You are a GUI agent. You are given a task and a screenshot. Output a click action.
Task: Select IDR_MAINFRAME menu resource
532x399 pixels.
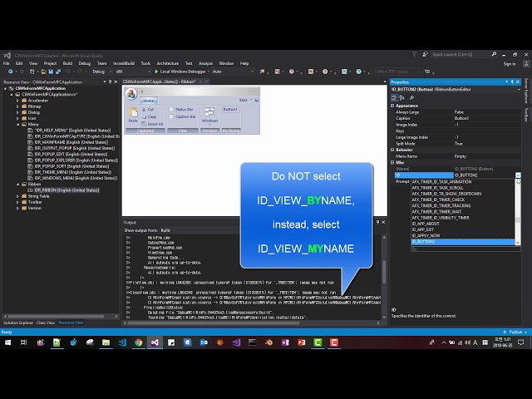71,142
